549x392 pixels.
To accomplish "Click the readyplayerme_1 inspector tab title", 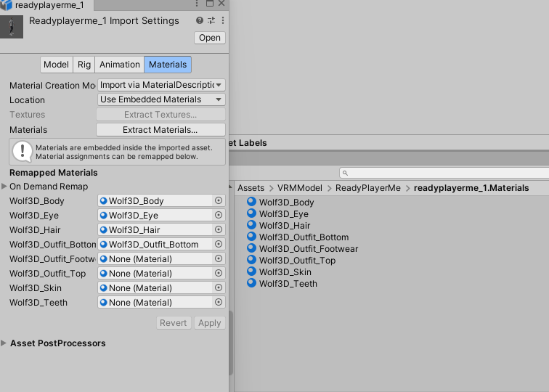I will [49, 5].
